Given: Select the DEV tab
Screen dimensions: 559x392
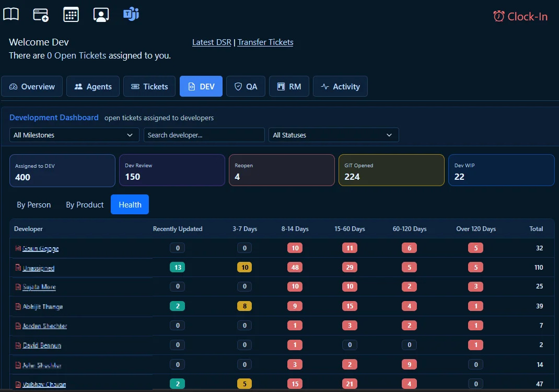Looking at the screenshot, I should 201,86.
